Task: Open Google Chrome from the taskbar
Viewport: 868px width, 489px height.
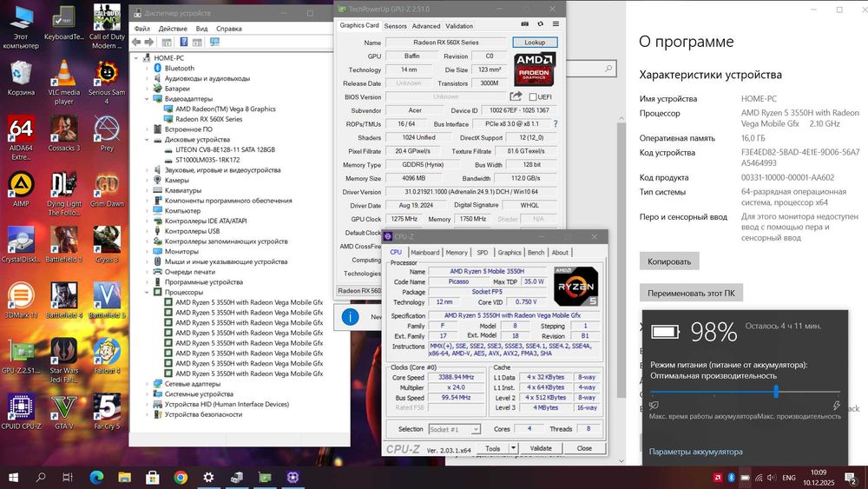Action: pyautogui.click(x=180, y=477)
